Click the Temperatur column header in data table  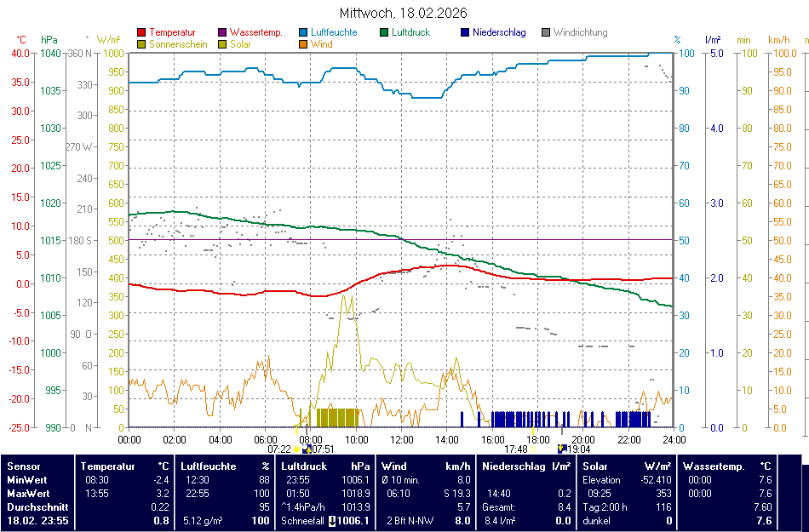pyautogui.click(x=108, y=466)
